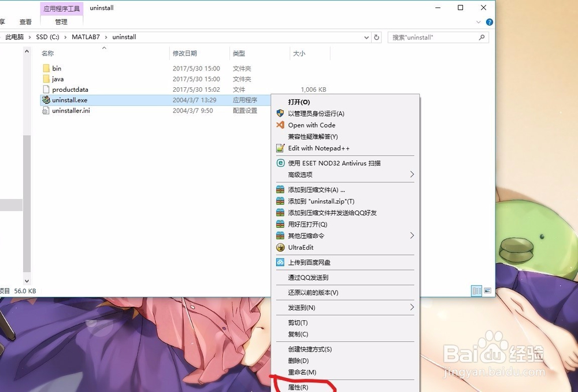Click the Baidu Netdisk upload icon
This screenshot has height=392, width=578.
point(280,262)
